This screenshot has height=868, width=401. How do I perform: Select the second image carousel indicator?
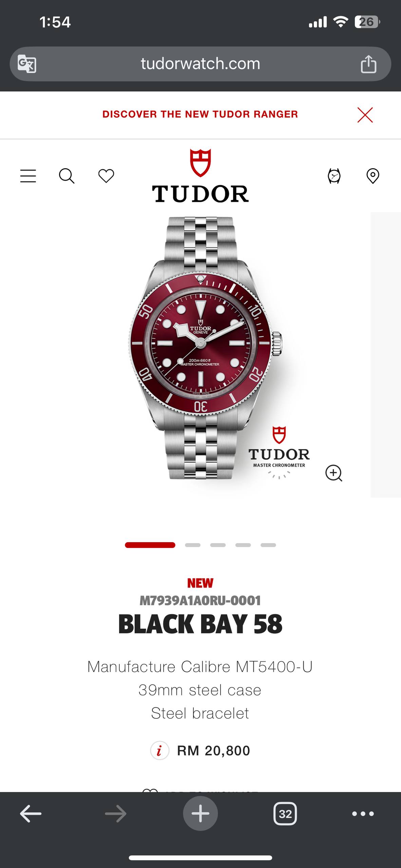[193, 545]
